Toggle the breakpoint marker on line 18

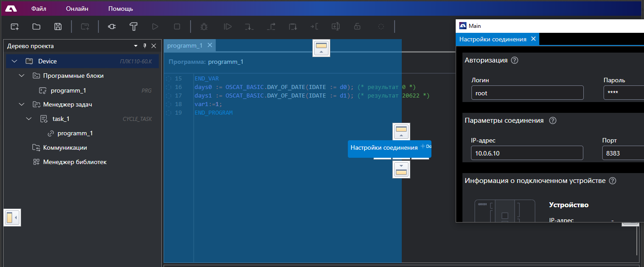pyautogui.click(x=169, y=104)
